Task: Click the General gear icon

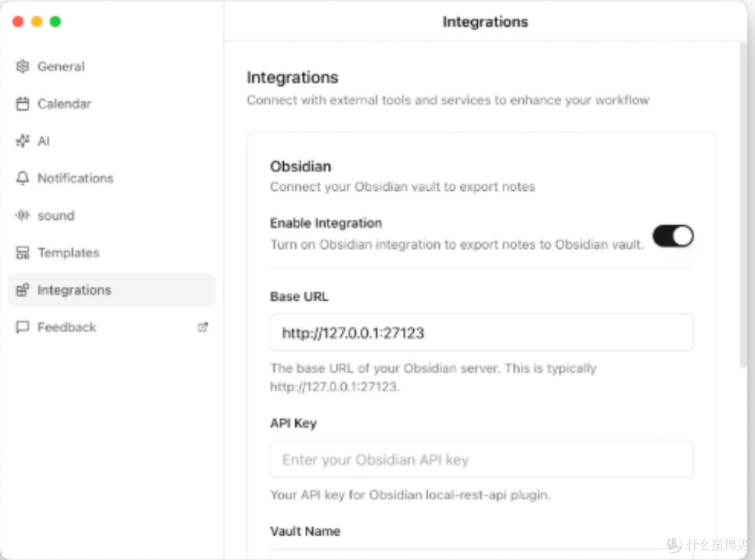Action: (22, 66)
